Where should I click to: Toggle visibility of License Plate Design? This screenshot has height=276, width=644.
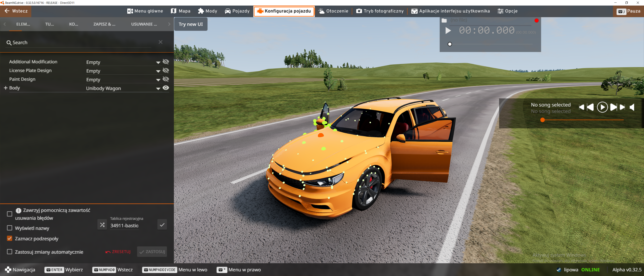166,70
